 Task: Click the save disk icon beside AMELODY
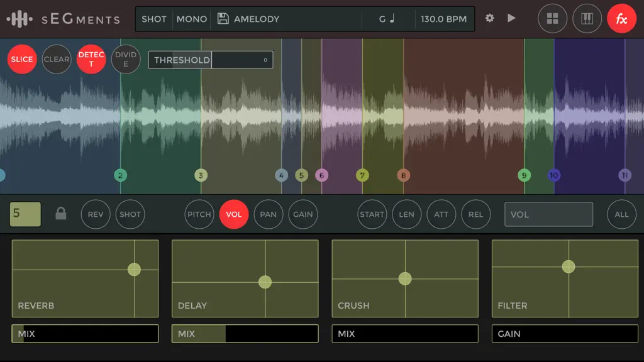point(223,18)
